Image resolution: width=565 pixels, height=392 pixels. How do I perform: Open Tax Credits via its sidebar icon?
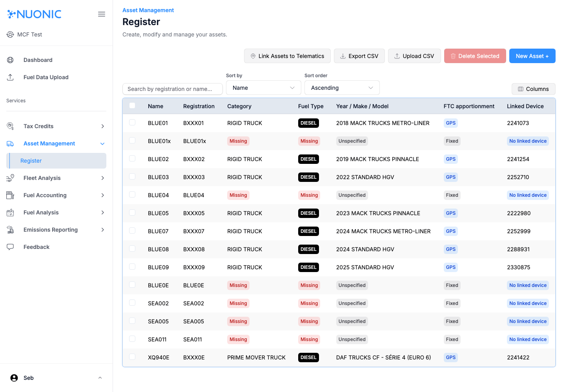(x=10, y=126)
